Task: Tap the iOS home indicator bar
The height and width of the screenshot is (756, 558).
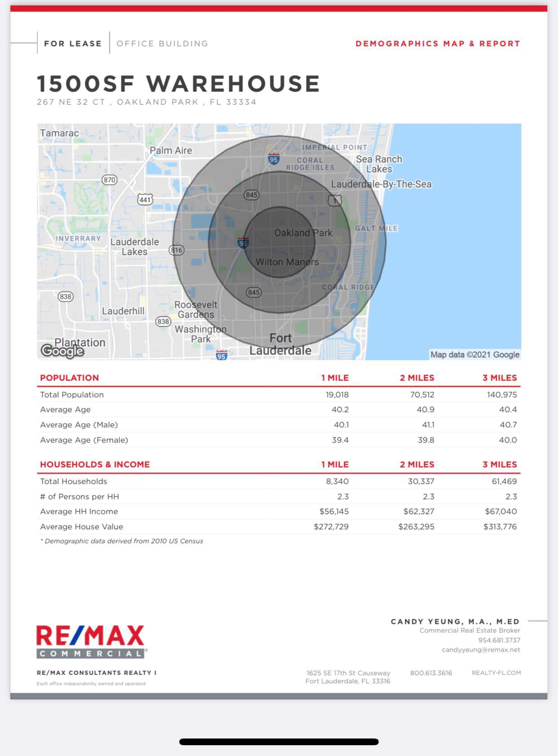Action: [x=279, y=742]
